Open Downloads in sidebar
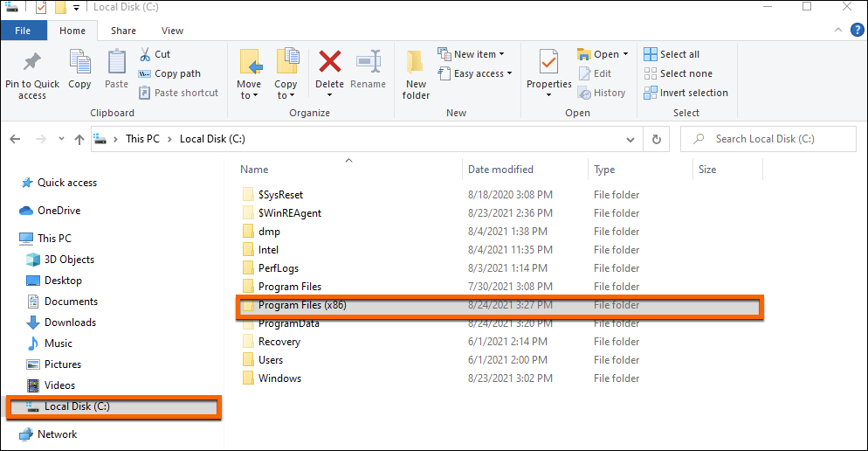Screen dimensions: 868x451 [x=61, y=323]
